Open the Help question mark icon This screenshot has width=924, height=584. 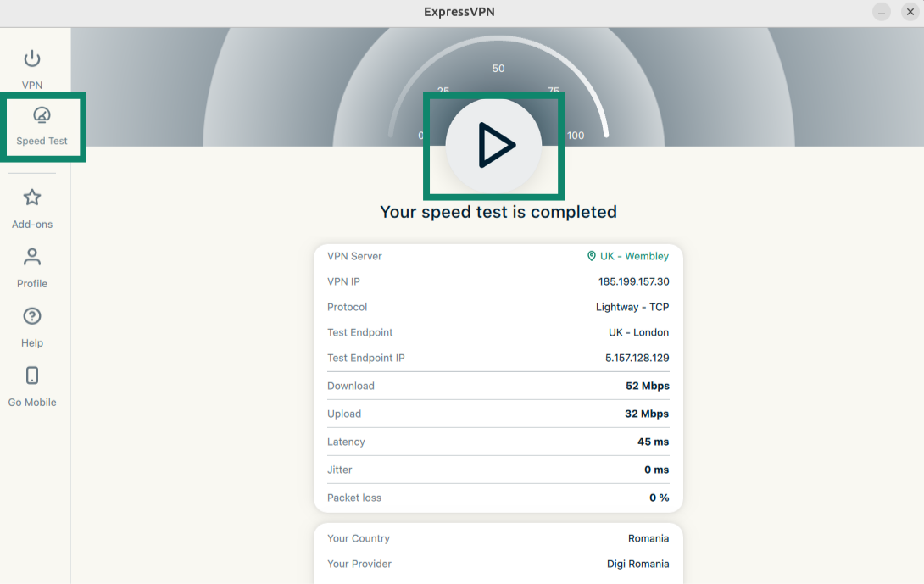pyautogui.click(x=32, y=316)
